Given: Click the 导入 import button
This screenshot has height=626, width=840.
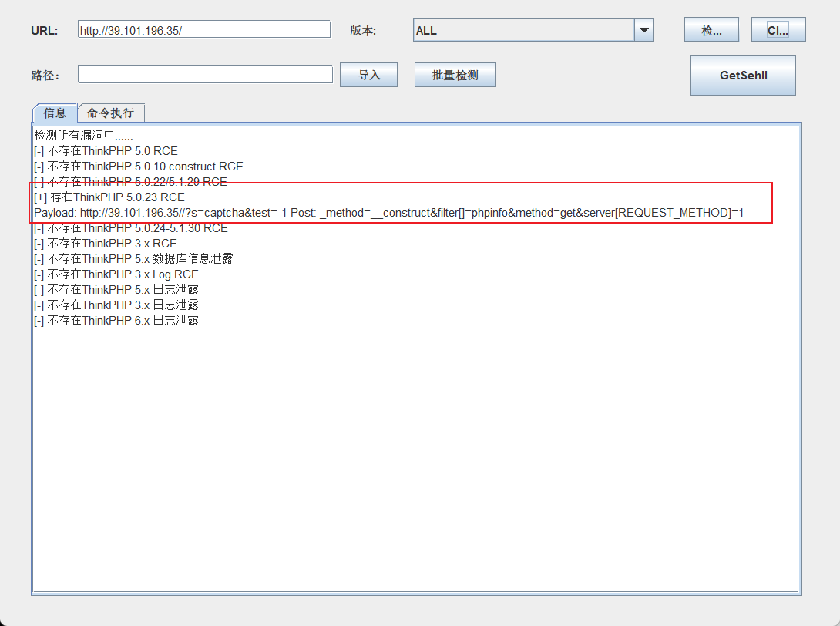Looking at the screenshot, I should (368, 75).
